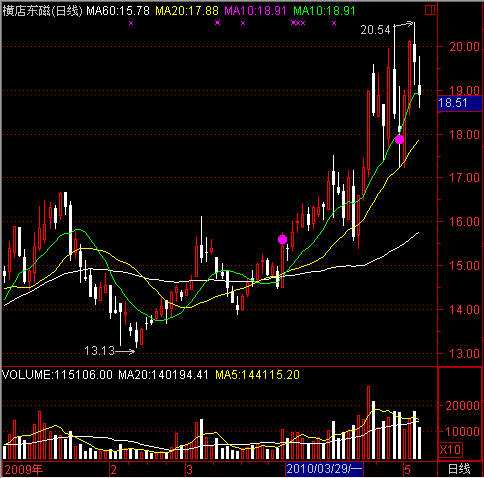Select the magenta MA10:18.91 indicator label
This screenshot has height=478, width=484.
[255, 11]
